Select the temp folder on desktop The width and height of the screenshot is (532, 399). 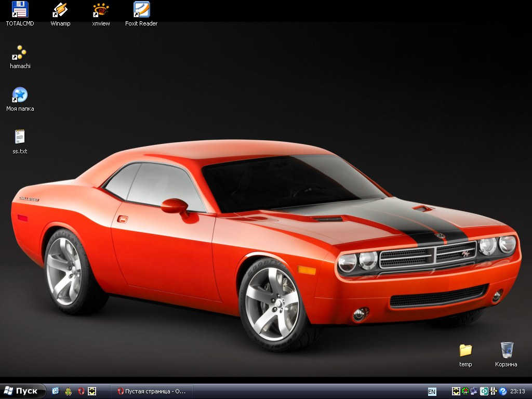tap(465, 350)
